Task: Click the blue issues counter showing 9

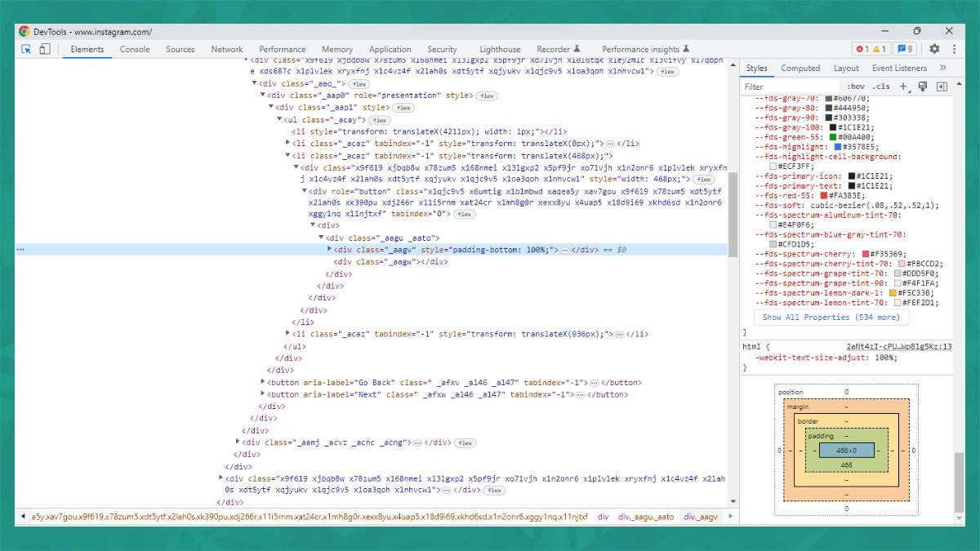Action: pyautogui.click(x=904, y=49)
